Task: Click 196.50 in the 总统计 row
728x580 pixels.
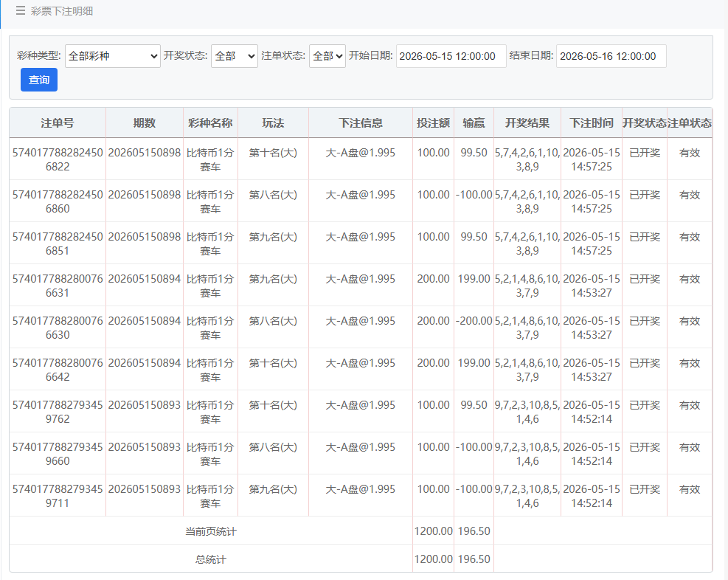Action: click(474, 559)
